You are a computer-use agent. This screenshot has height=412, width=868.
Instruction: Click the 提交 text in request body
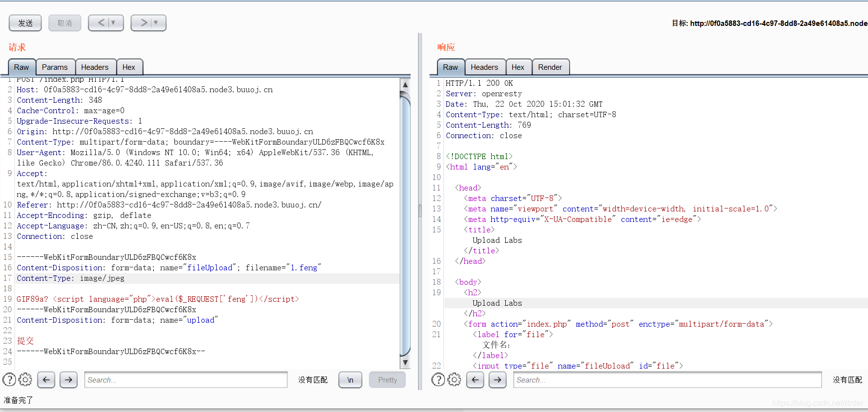(25, 341)
